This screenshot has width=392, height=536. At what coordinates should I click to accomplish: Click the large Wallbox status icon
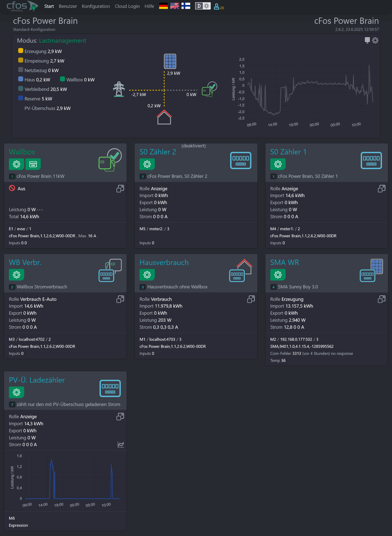(x=110, y=160)
